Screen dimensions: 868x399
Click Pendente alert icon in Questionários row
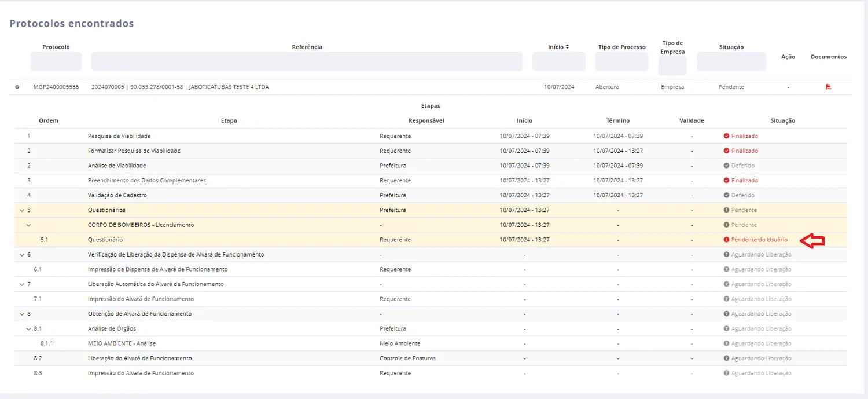pos(726,210)
